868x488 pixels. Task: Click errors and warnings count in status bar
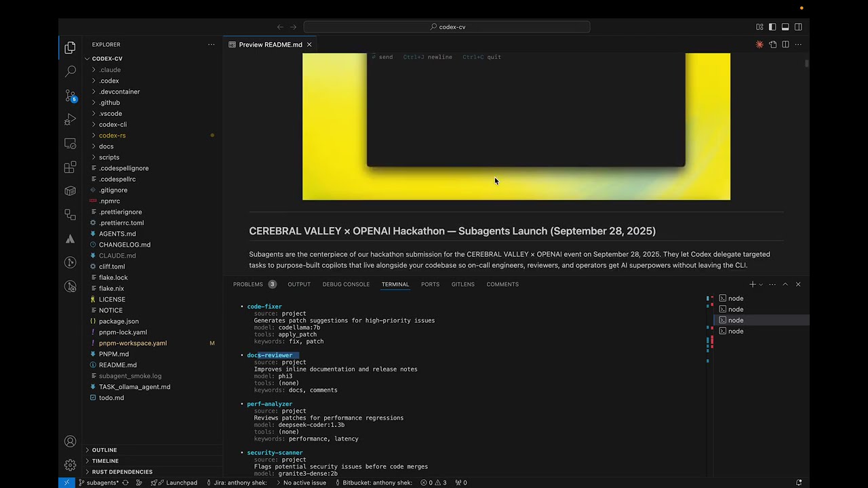pos(433,483)
